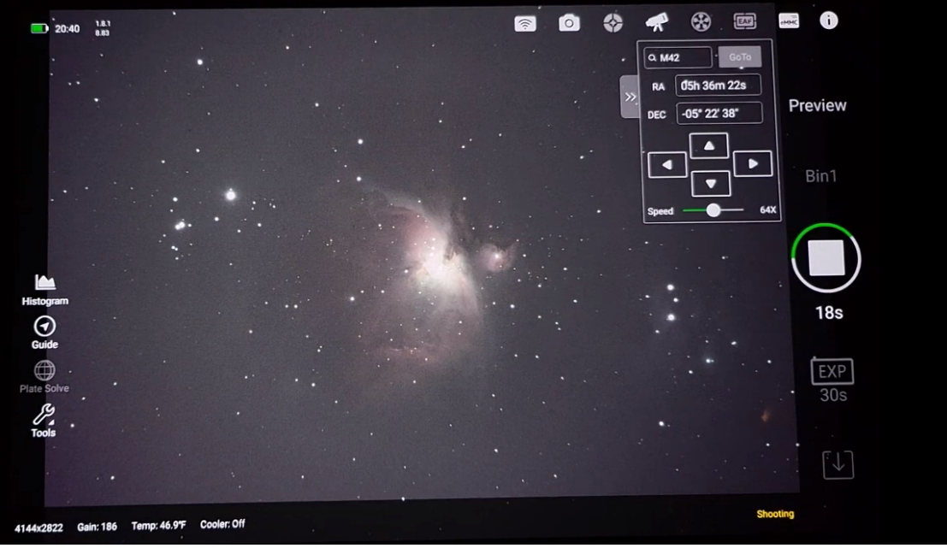Open the eMMC storage icon

point(789,21)
